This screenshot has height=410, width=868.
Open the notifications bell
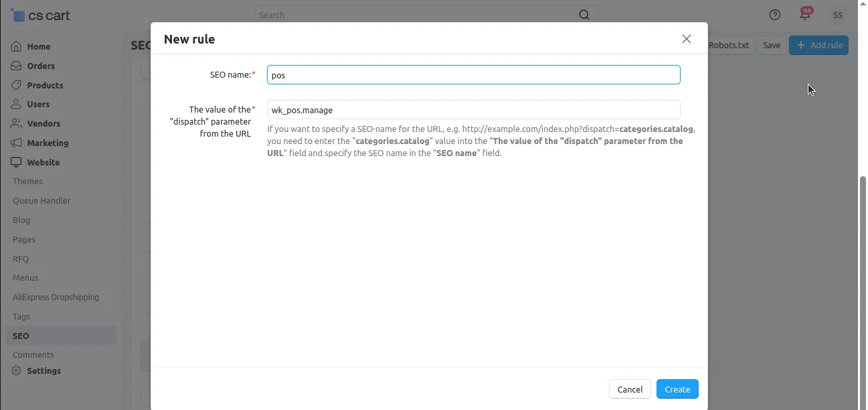(805, 15)
